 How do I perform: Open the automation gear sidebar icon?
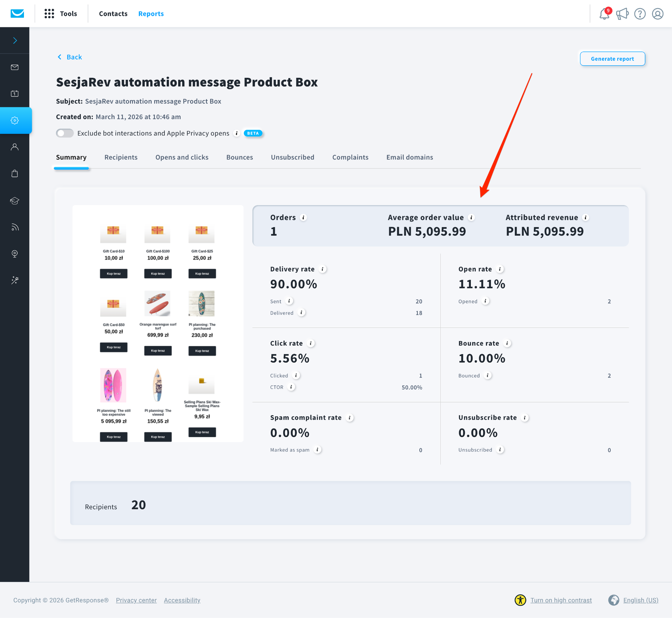click(x=15, y=120)
